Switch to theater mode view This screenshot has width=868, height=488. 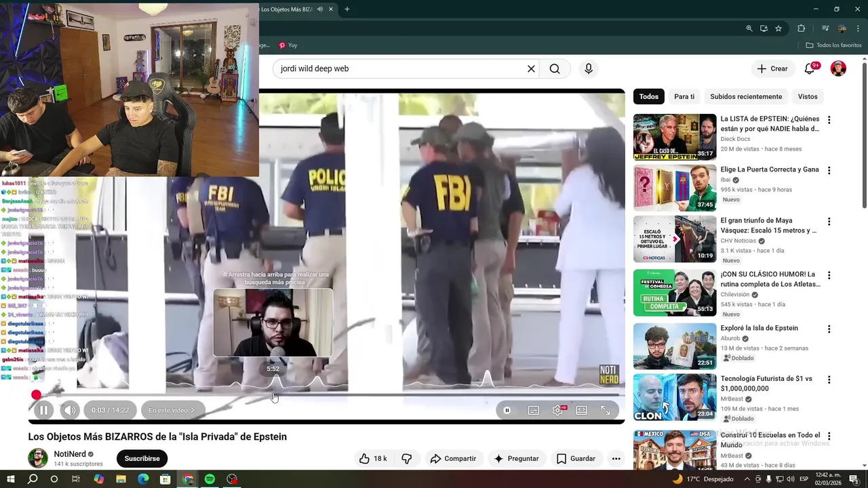click(x=581, y=410)
